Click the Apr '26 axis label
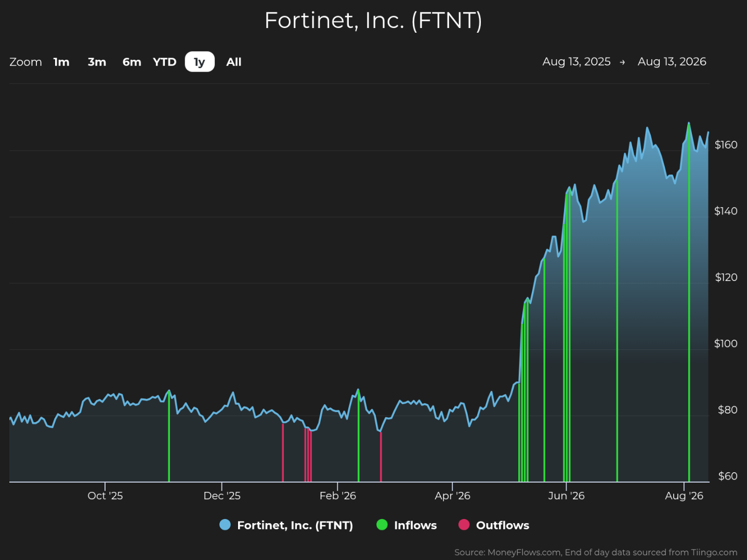747x560 pixels. point(453,496)
